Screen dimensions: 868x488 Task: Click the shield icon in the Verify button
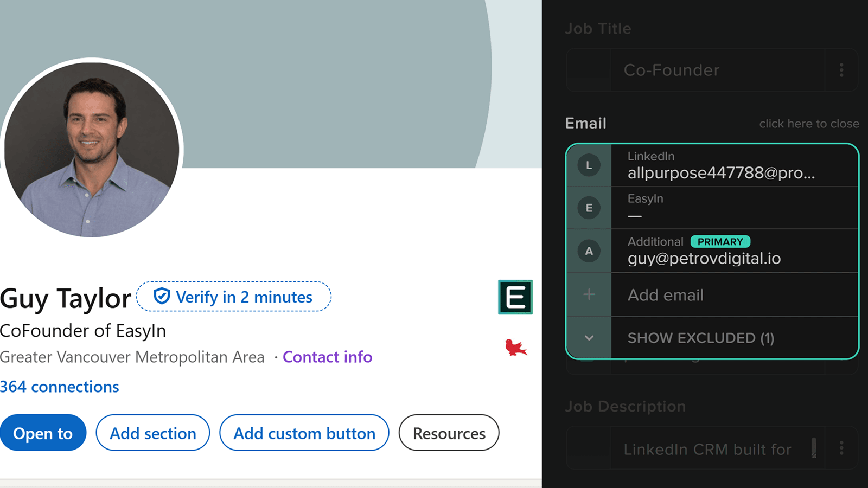[x=162, y=296]
